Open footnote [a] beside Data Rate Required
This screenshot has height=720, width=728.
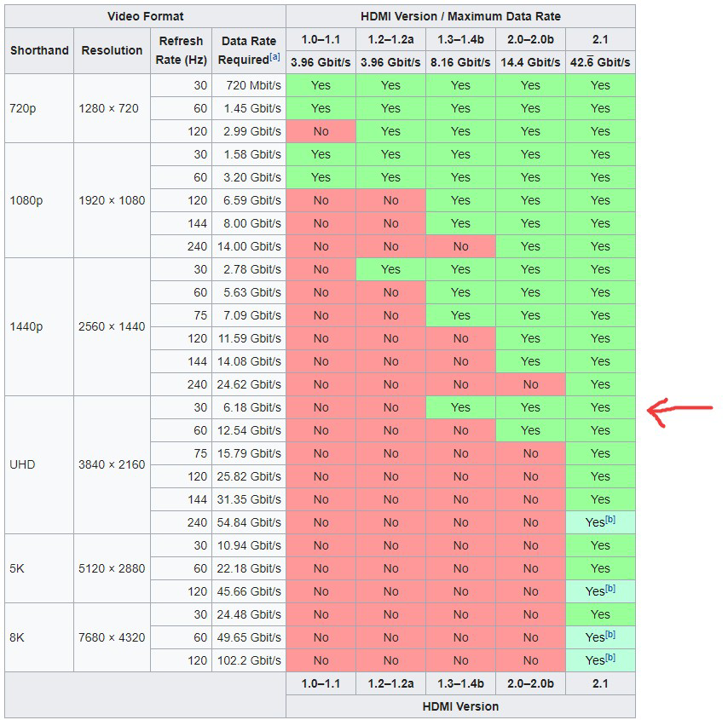[274, 56]
